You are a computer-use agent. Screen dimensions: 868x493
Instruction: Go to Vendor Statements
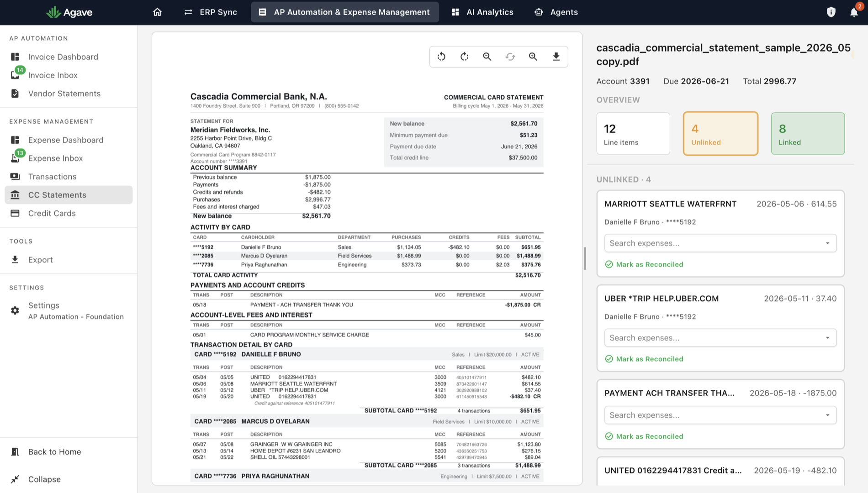69,93
